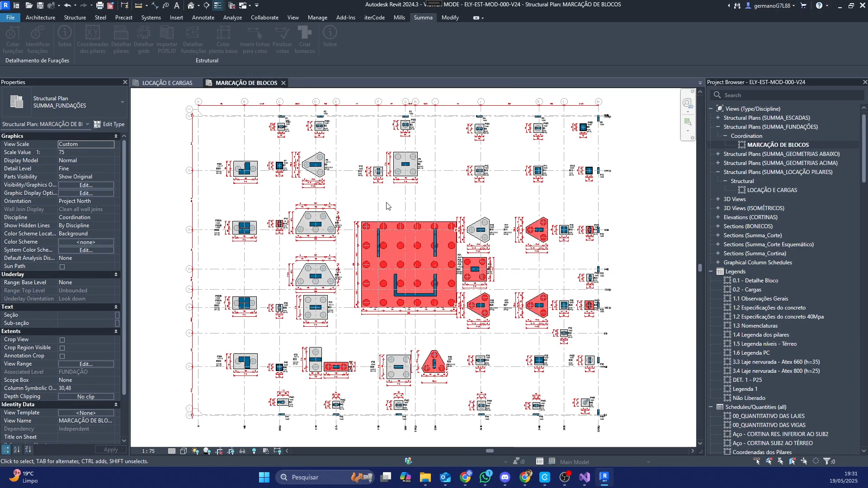Screen dimensions: 868x488
Task: Click Edit button for View Range
Action: coord(86,364)
